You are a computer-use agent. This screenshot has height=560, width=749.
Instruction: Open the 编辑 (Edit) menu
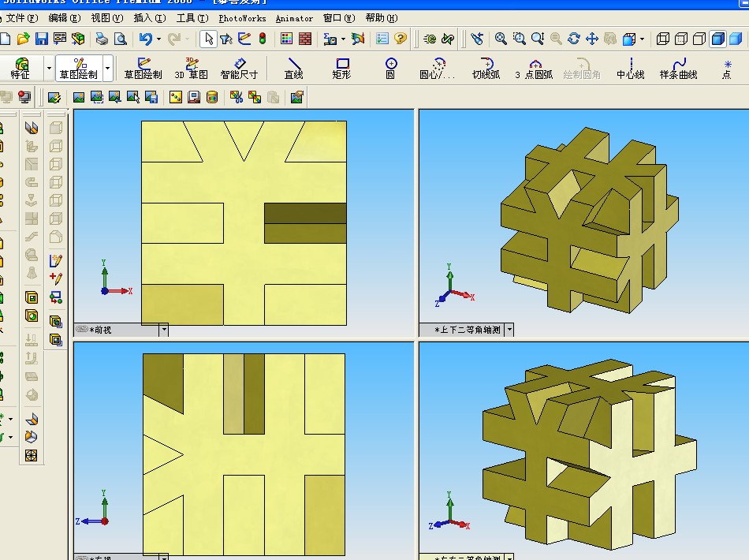coord(65,18)
